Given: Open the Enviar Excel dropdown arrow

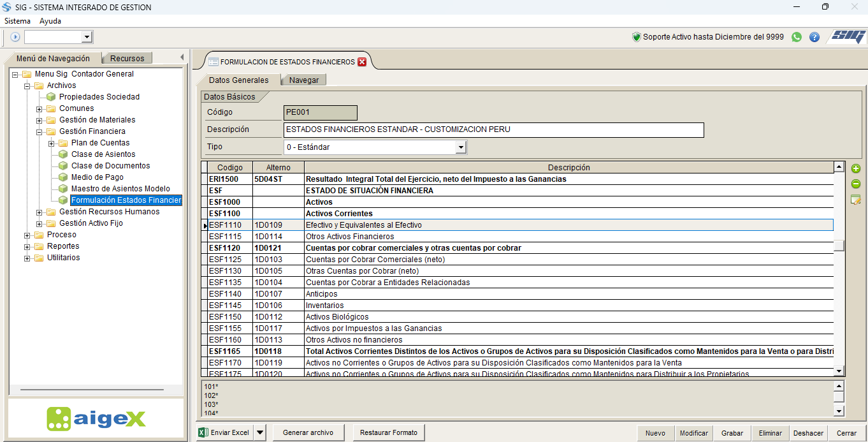Looking at the screenshot, I should point(259,432).
